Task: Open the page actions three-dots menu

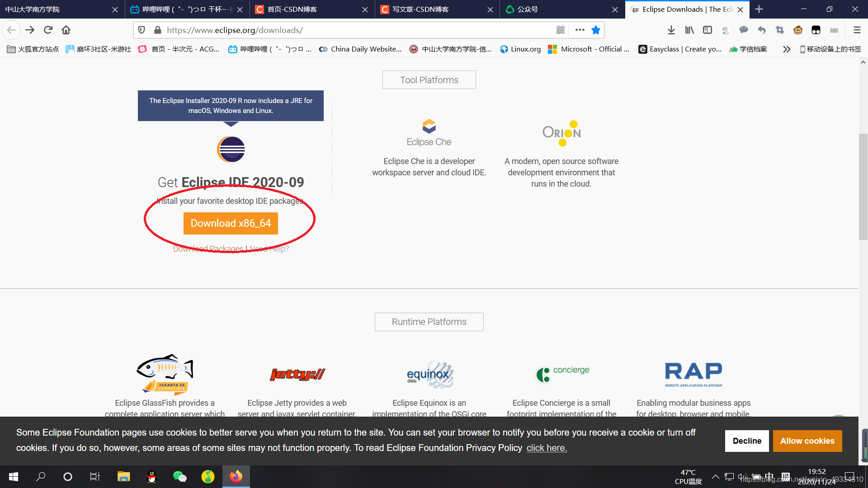Action: (x=580, y=30)
